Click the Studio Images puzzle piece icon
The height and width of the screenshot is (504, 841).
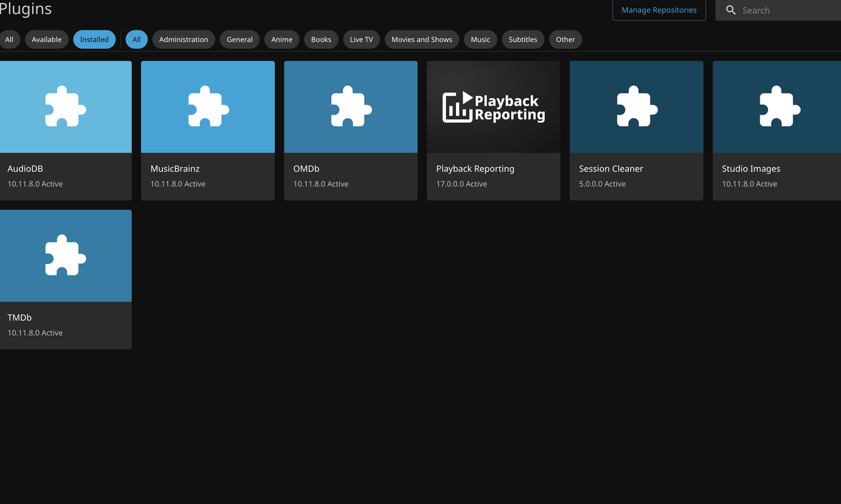780,106
